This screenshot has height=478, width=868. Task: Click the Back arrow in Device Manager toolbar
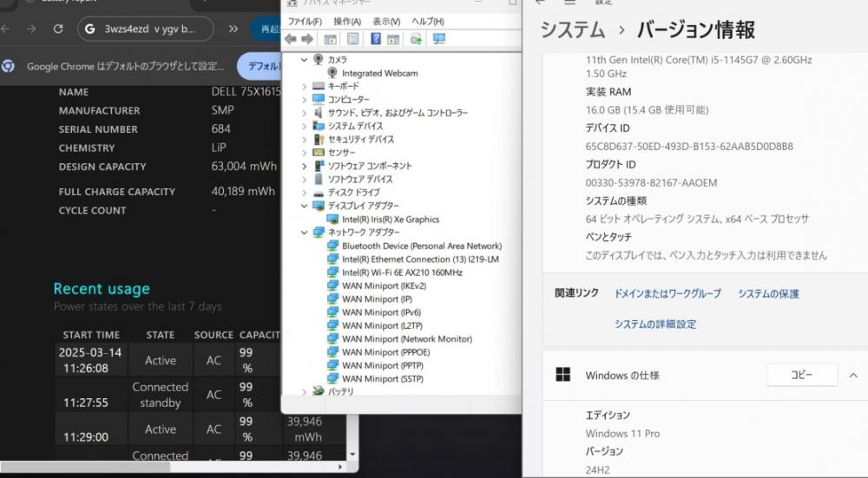point(290,39)
